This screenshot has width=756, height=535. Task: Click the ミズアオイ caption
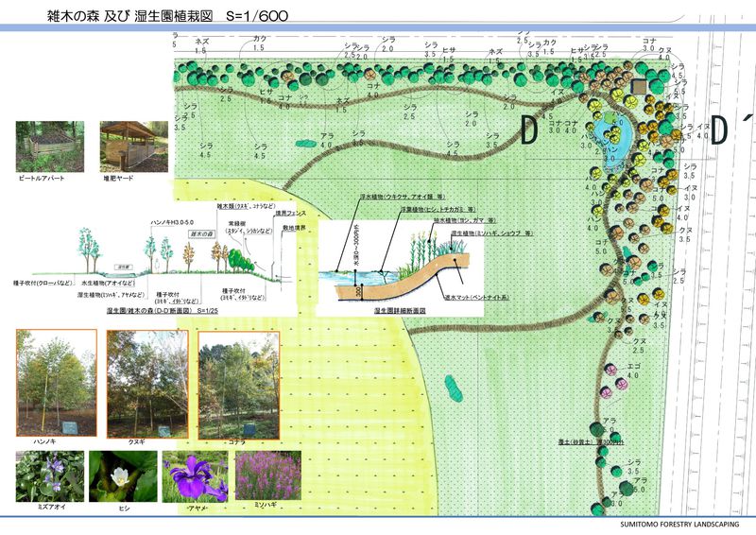tap(51, 507)
